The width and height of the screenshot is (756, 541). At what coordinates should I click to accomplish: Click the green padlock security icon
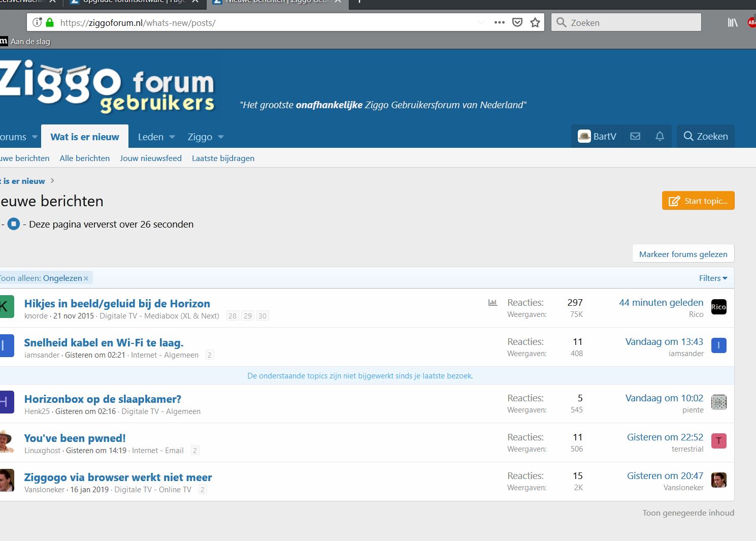[50, 22]
